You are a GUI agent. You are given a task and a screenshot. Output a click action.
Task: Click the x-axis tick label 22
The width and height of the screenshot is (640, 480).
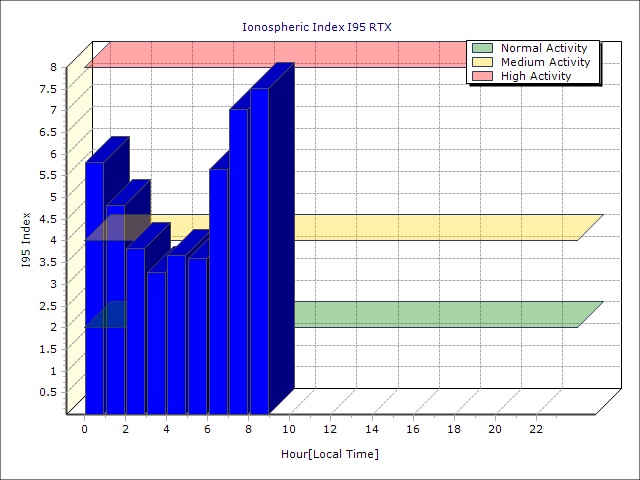[x=536, y=429]
